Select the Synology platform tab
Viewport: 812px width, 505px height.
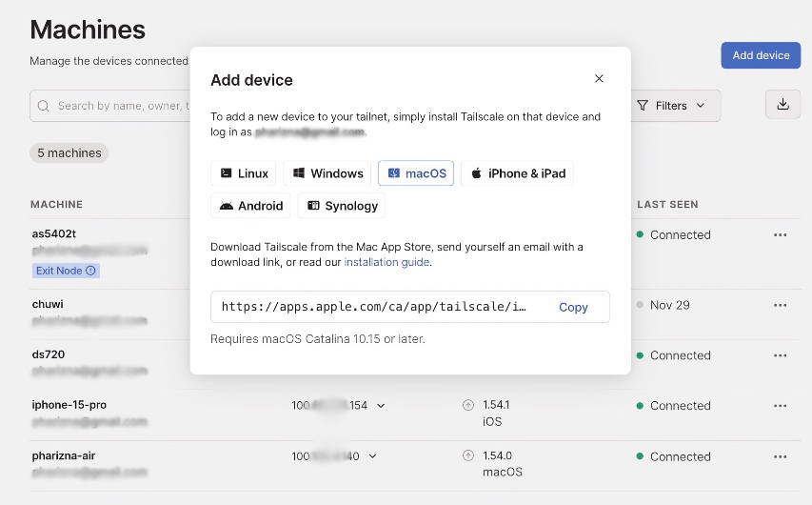(342, 206)
